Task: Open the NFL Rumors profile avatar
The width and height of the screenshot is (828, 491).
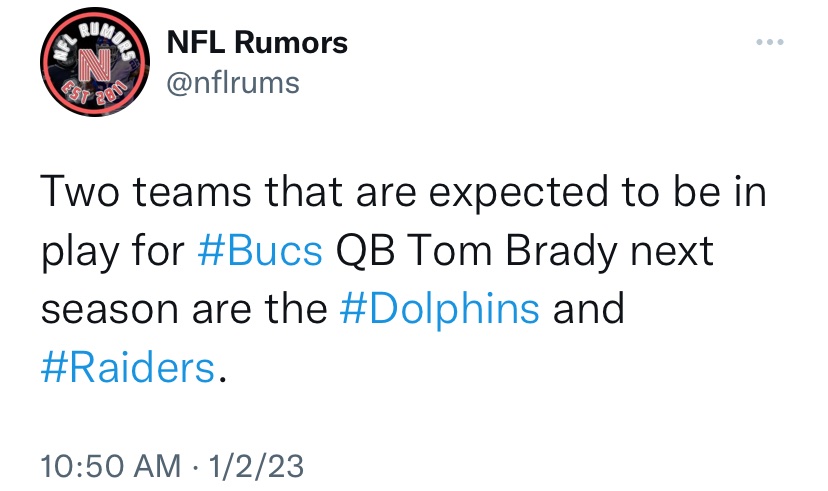Action: coord(95,62)
